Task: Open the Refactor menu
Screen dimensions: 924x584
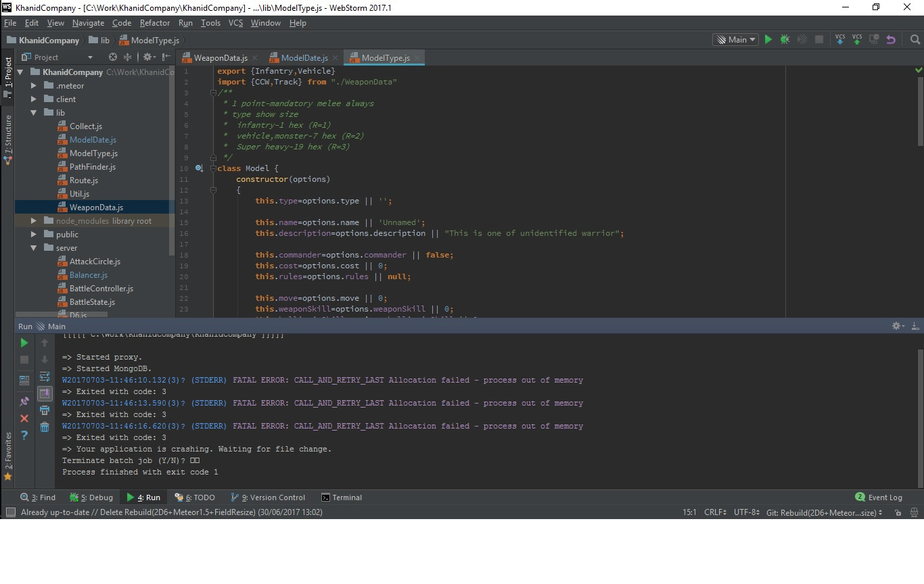Action: [x=155, y=23]
